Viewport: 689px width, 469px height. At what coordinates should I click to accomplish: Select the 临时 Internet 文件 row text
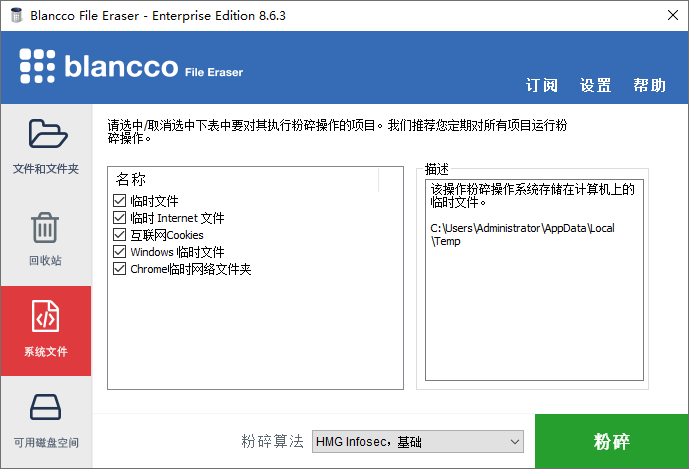[177, 218]
